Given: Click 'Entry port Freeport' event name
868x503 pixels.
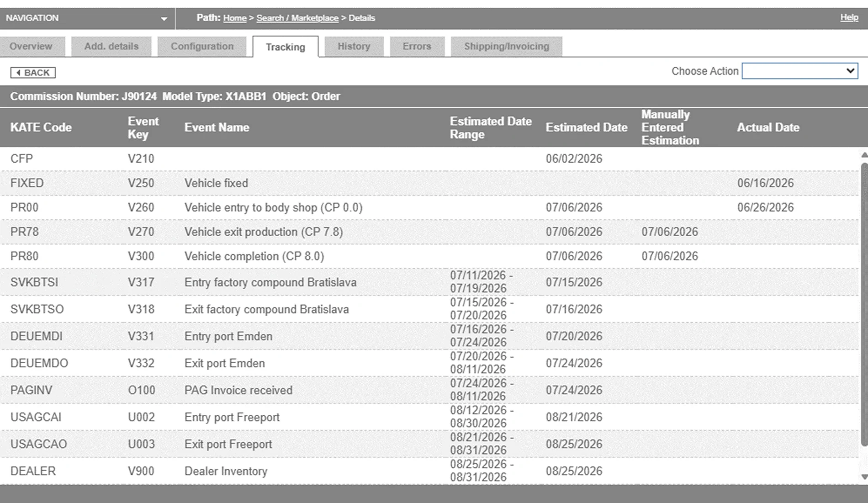Looking at the screenshot, I should (232, 417).
